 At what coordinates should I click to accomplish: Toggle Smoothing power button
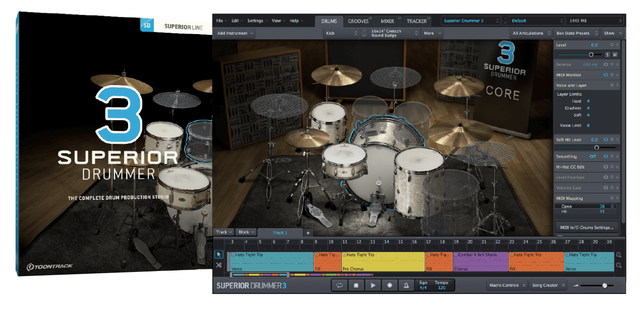[606, 156]
